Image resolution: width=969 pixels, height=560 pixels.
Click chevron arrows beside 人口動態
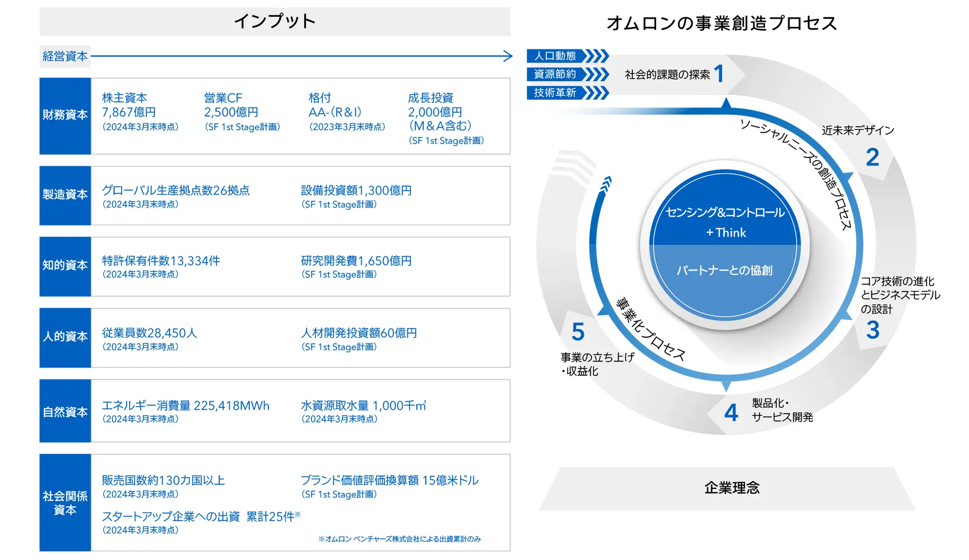[x=597, y=55]
